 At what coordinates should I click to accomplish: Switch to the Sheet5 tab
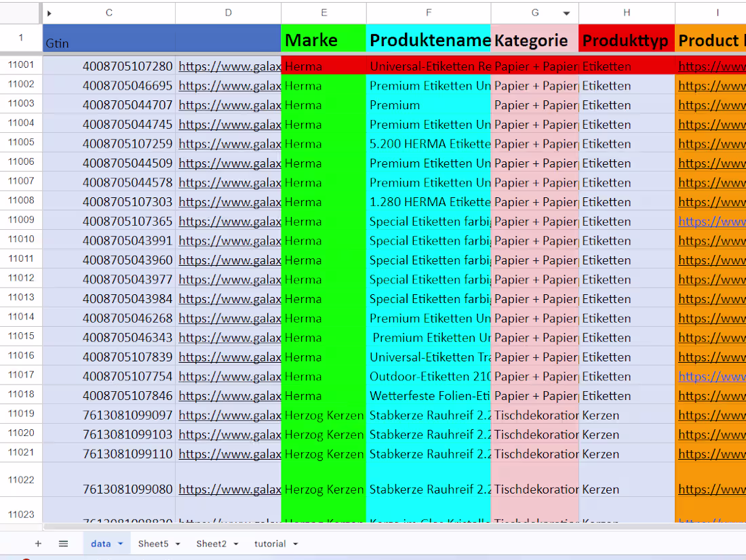pyautogui.click(x=153, y=543)
